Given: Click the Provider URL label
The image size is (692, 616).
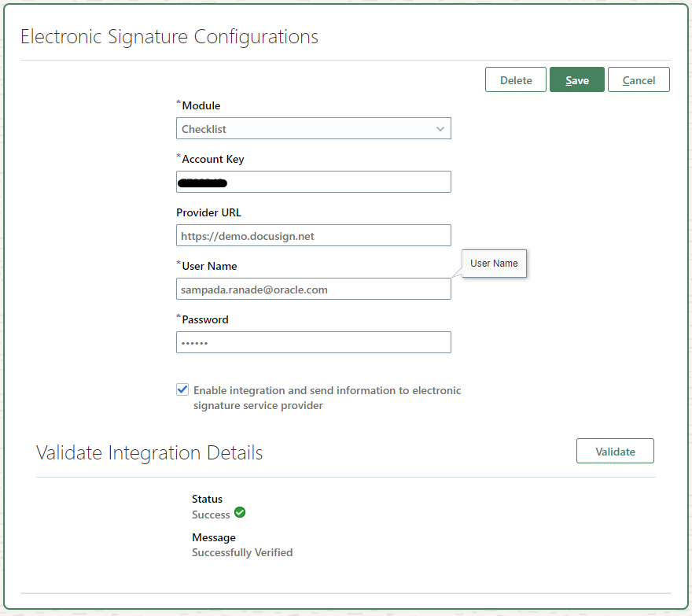Looking at the screenshot, I should [208, 212].
